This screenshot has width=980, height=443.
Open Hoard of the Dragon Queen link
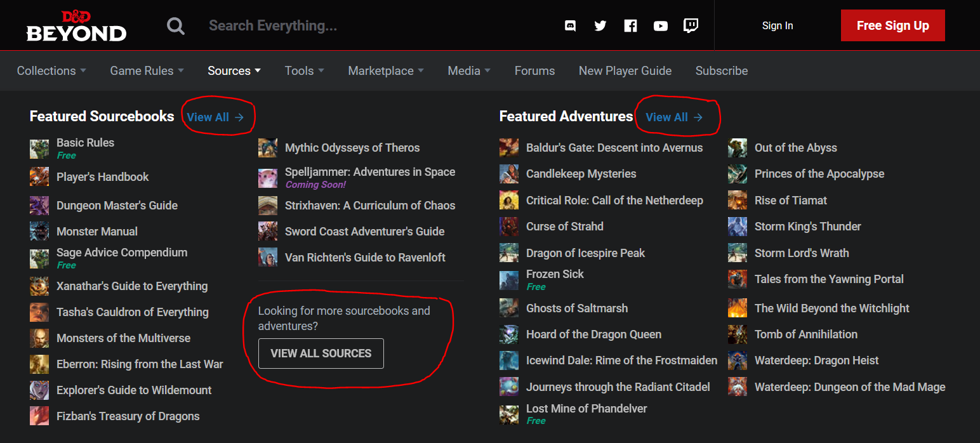click(x=593, y=334)
